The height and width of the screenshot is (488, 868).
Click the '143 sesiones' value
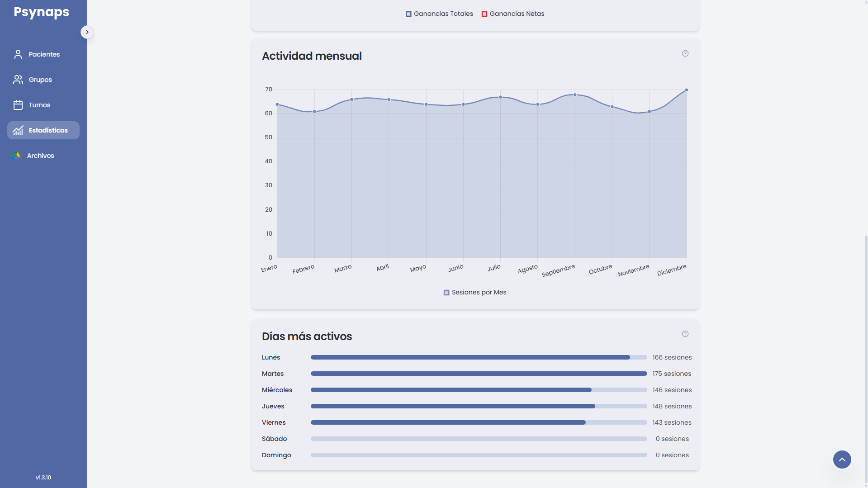pos(672,422)
